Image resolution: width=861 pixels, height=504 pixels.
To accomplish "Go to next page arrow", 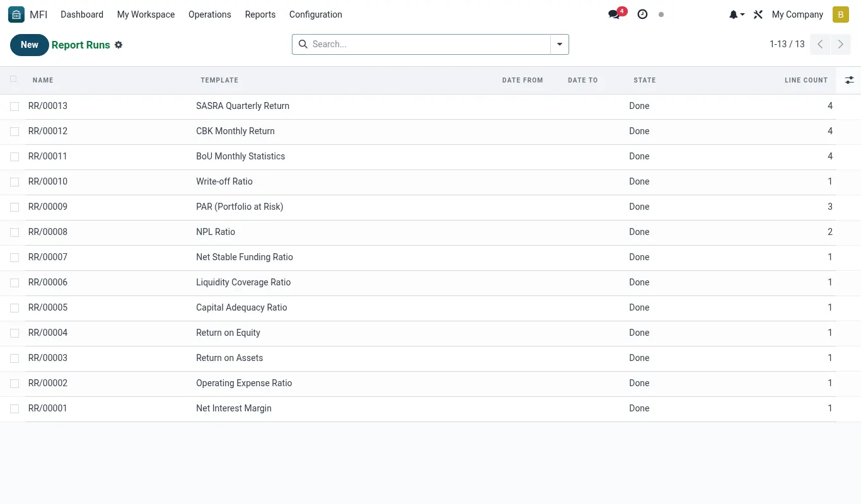I will coord(841,44).
